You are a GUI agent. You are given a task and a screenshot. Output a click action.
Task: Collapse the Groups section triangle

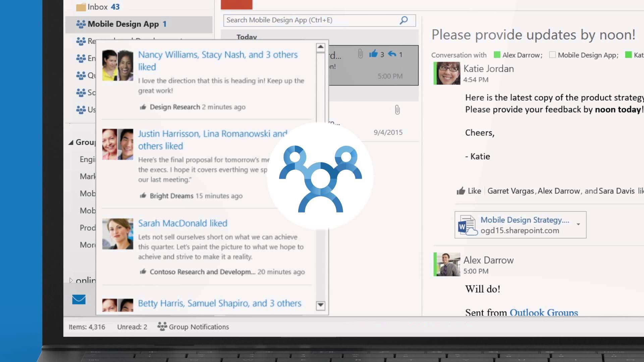pyautogui.click(x=71, y=142)
